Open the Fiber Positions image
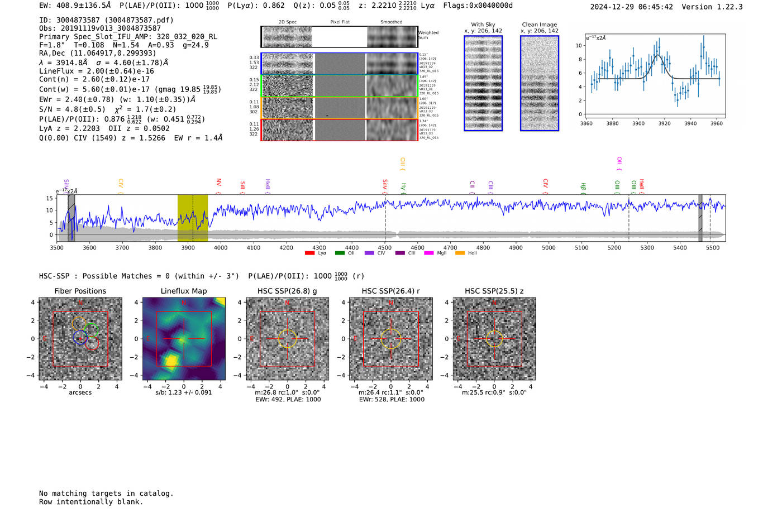 coord(80,339)
